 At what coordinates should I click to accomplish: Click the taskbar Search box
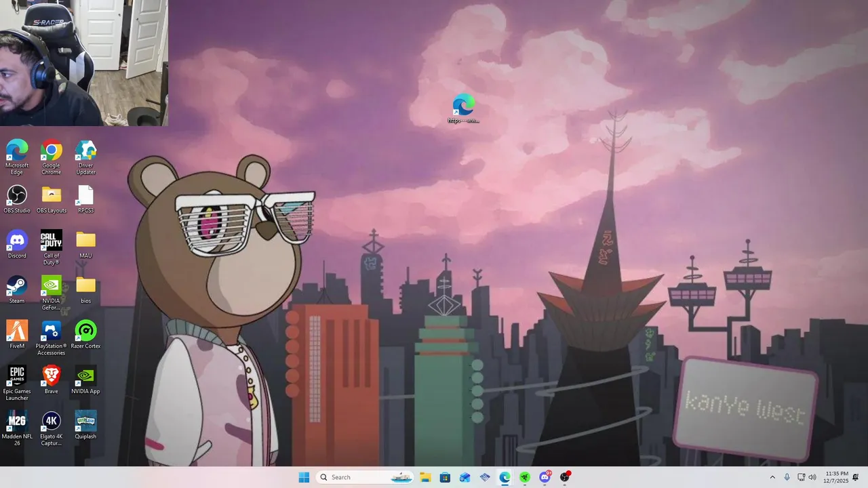click(366, 477)
